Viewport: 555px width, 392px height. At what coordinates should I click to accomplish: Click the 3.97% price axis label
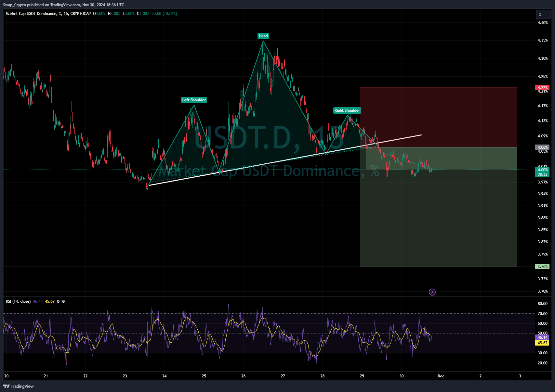coord(543,182)
